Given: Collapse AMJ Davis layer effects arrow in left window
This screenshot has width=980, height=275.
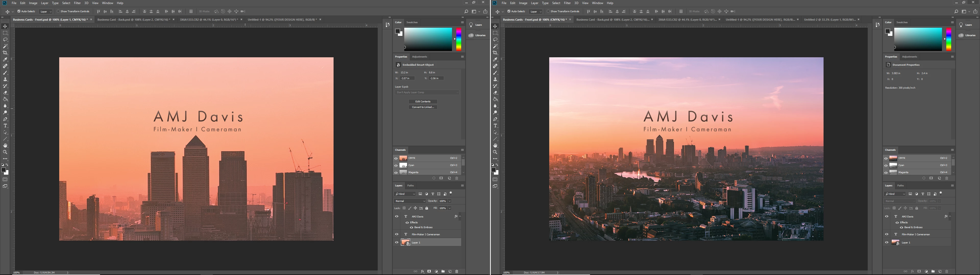Looking at the screenshot, I should (460, 216).
